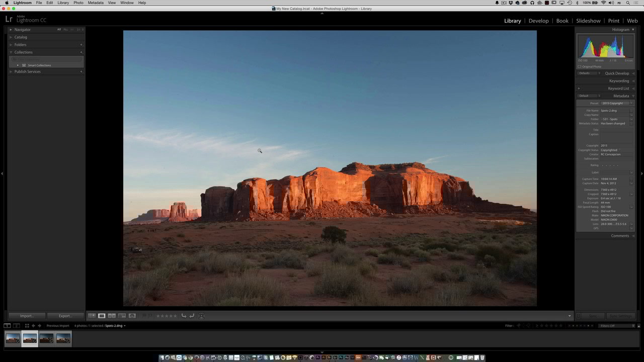Click the Import button
The width and height of the screenshot is (644, 362).
26,315
